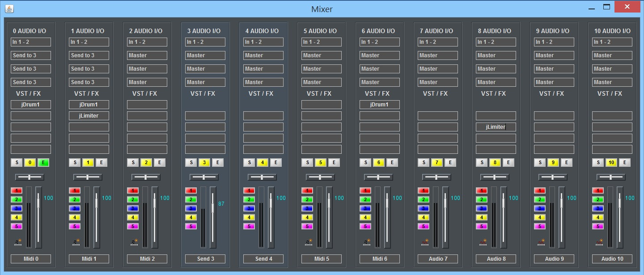This screenshot has height=275, width=644.
Task: Toggle the E button on channel 2
Action: tap(160, 163)
